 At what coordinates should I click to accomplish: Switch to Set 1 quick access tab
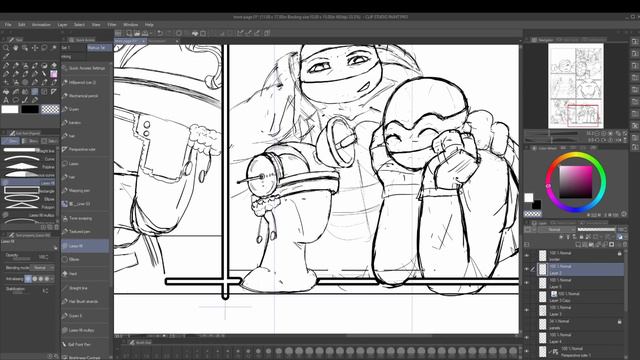tap(73, 48)
